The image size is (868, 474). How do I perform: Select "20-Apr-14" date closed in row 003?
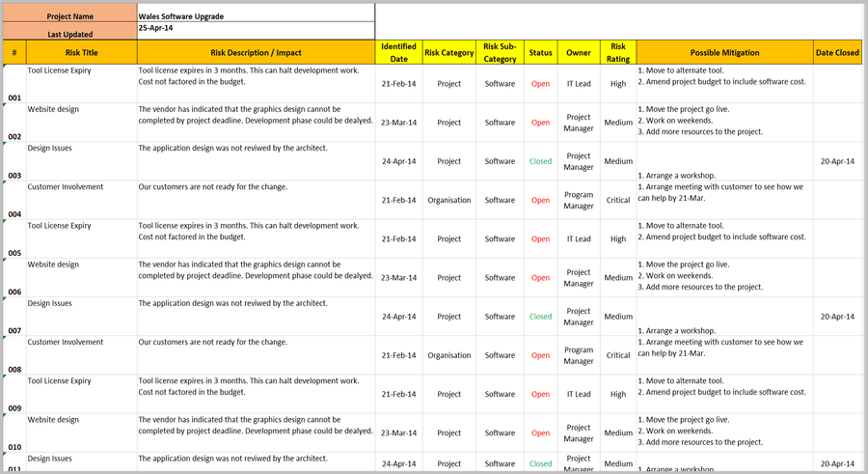[837, 161]
